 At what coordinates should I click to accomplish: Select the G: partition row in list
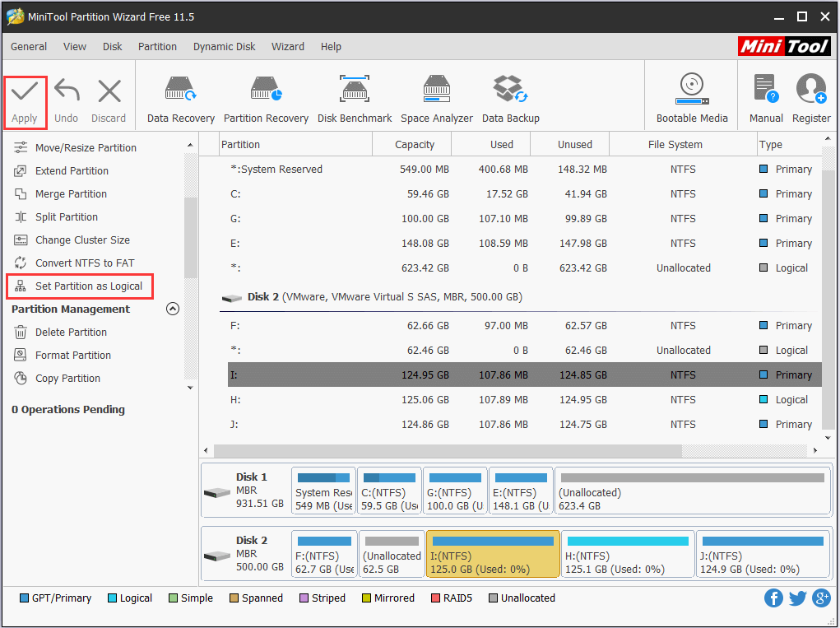pyautogui.click(x=524, y=219)
